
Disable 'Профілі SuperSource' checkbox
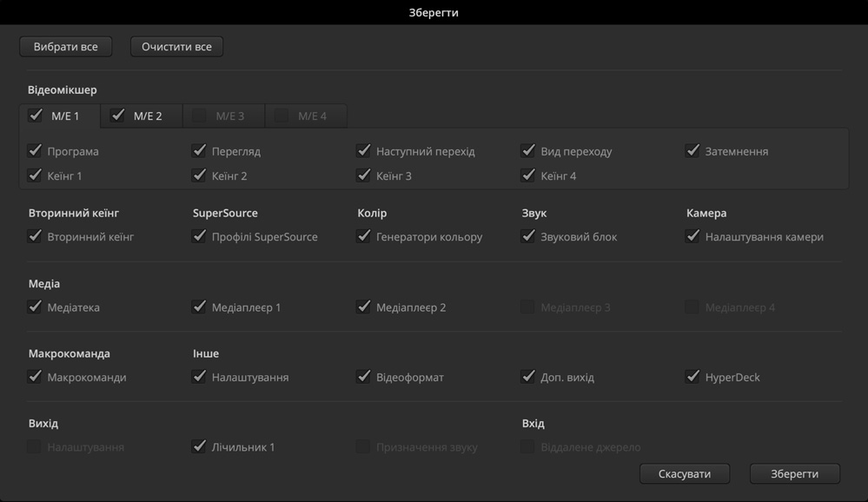tap(199, 236)
